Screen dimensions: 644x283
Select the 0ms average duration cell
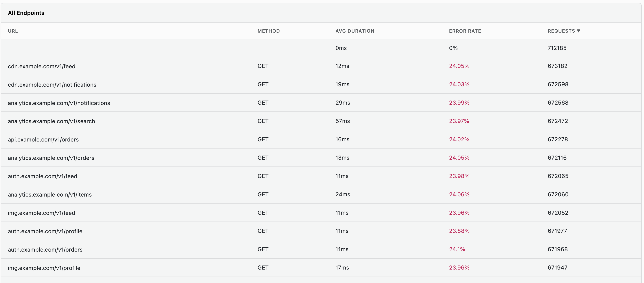tap(341, 48)
